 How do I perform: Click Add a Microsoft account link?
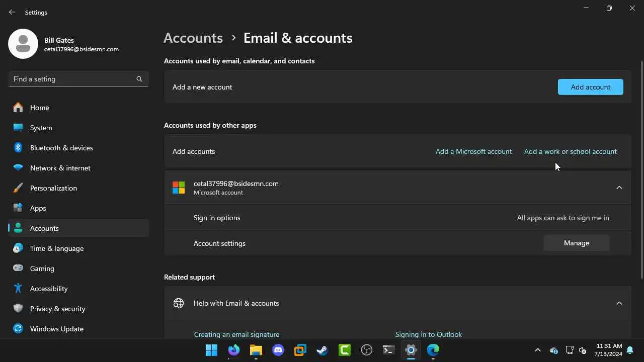pos(474,151)
